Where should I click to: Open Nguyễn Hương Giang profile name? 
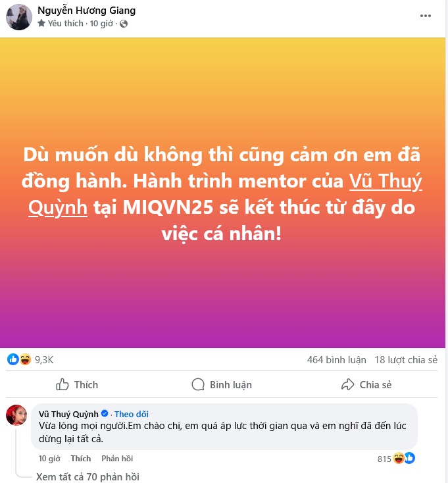tap(87, 11)
